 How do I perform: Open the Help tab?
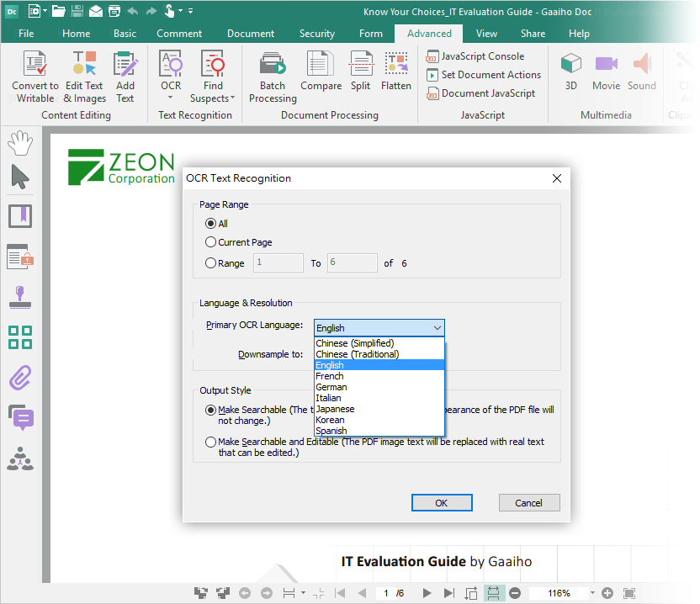[579, 34]
